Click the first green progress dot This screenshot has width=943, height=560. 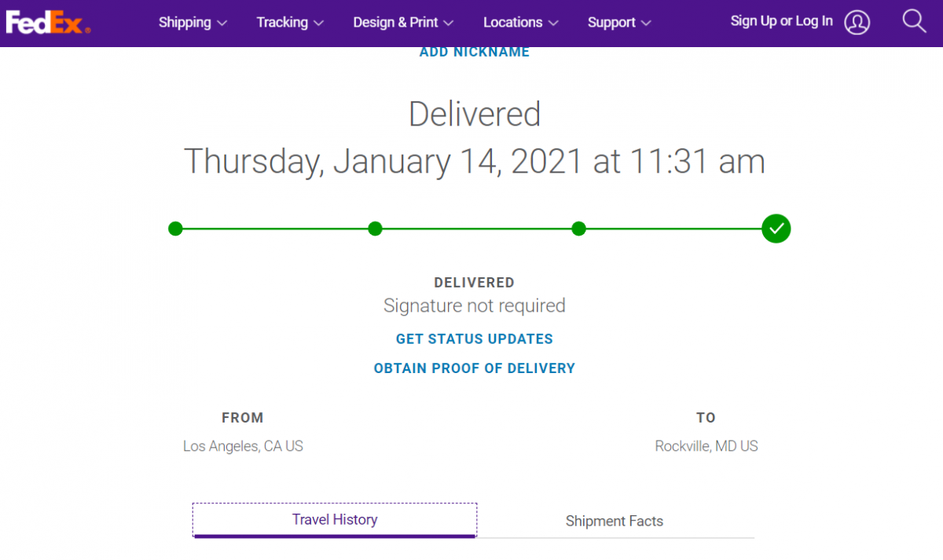(x=175, y=229)
